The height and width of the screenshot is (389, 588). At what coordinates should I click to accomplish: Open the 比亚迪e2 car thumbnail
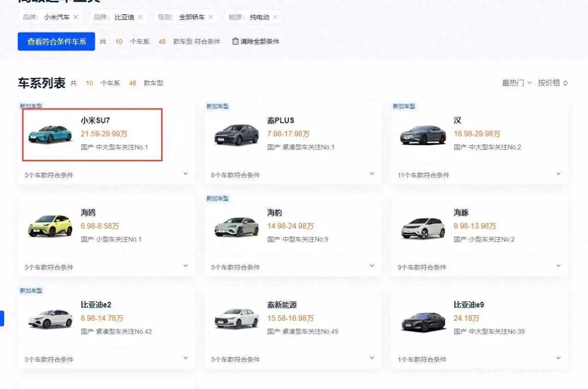tap(50, 318)
